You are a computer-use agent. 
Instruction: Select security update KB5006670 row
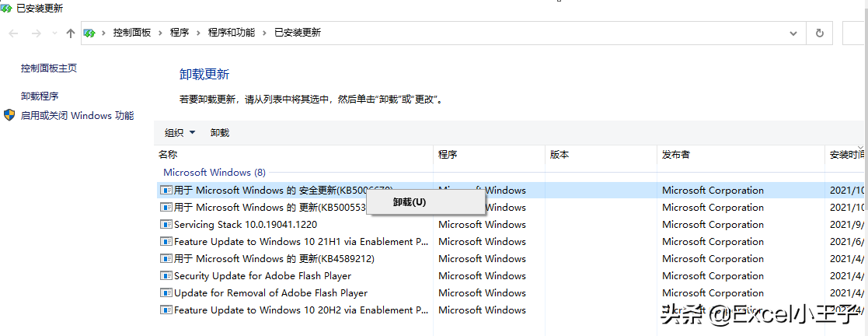(512, 191)
